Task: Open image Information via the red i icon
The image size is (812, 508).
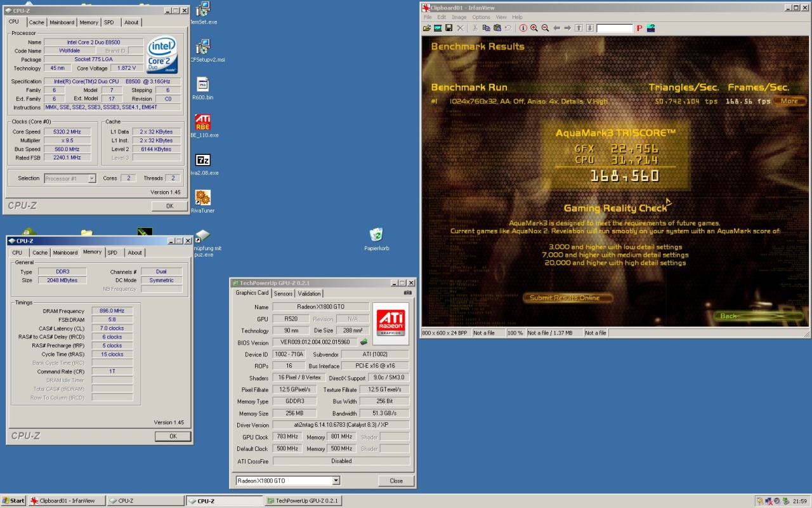Action: [x=523, y=28]
